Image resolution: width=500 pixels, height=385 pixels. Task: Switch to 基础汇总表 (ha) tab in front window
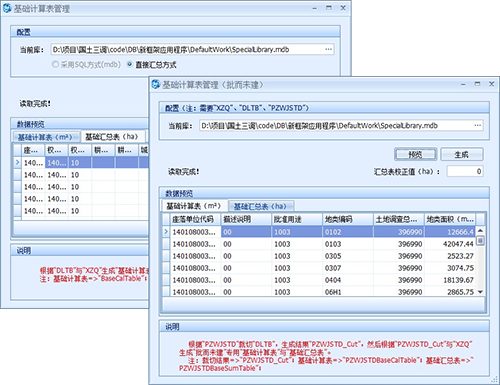(260, 206)
